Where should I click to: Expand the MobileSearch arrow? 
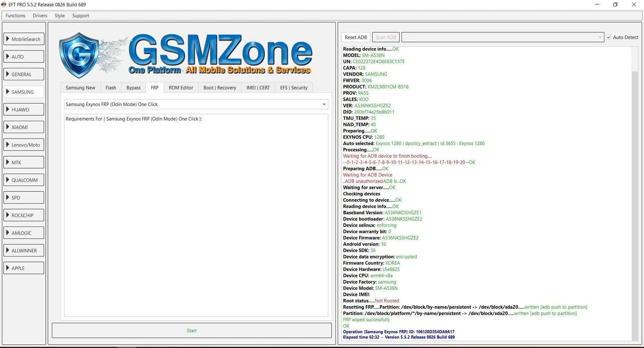click(8, 39)
